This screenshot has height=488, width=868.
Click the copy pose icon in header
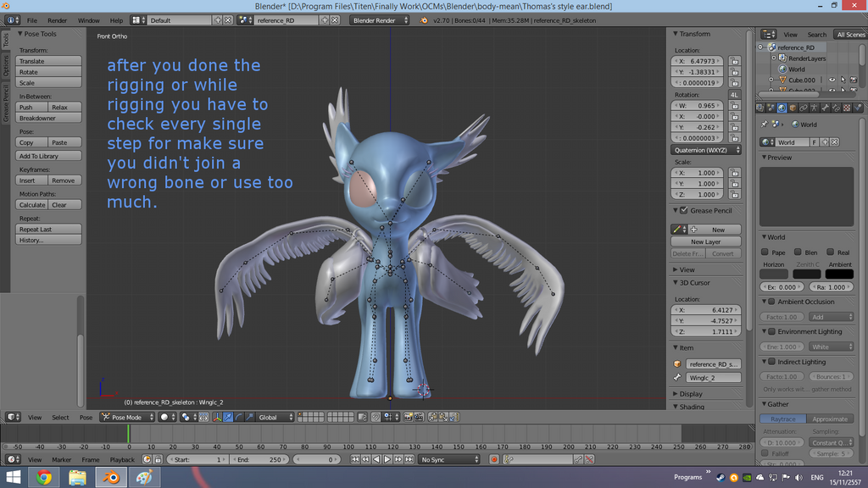click(x=432, y=417)
